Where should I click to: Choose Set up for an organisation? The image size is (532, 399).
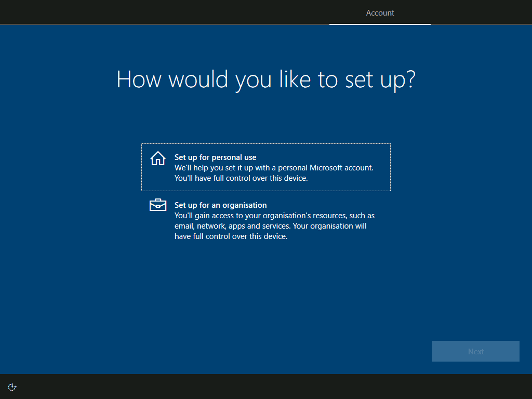click(x=266, y=220)
